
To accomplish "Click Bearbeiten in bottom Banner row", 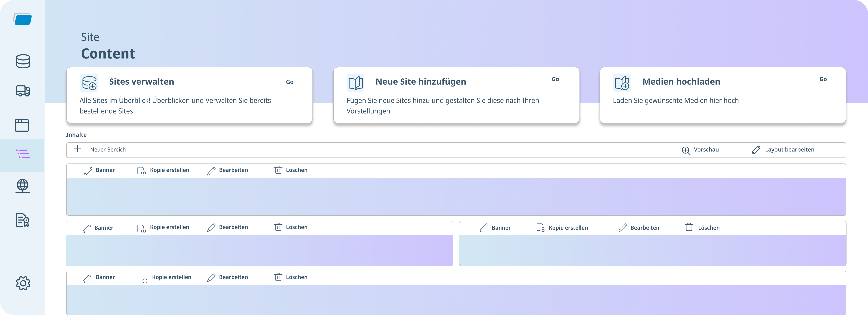I will point(234,277).
